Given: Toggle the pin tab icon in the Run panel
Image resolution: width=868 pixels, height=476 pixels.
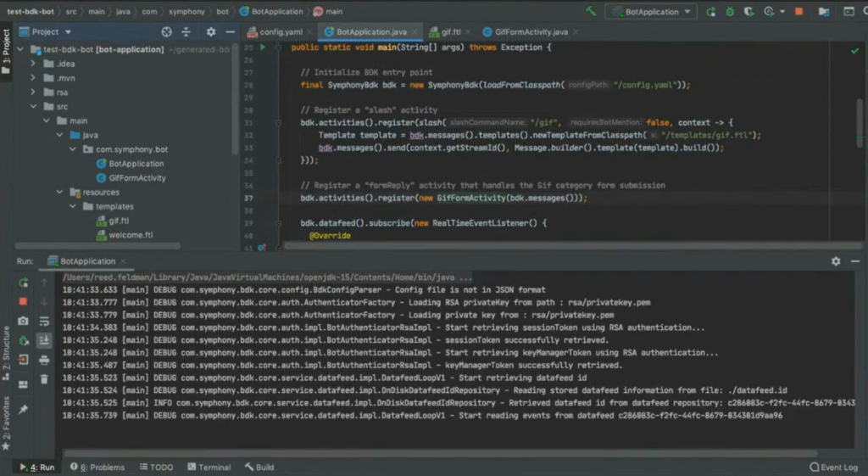Looking at the screenshot, I should coord(23,410).
